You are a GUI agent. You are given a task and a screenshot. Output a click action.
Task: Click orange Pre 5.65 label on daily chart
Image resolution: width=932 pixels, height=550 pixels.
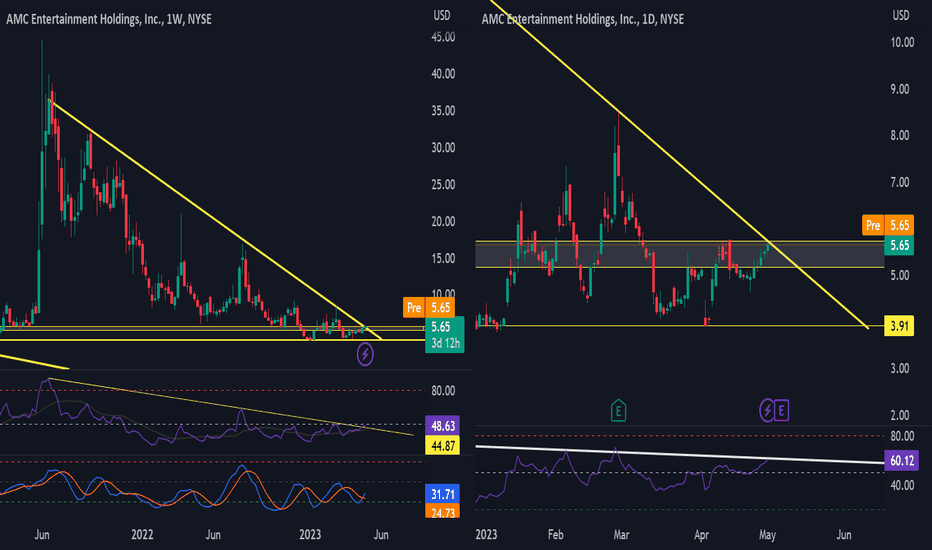(888, 225)
